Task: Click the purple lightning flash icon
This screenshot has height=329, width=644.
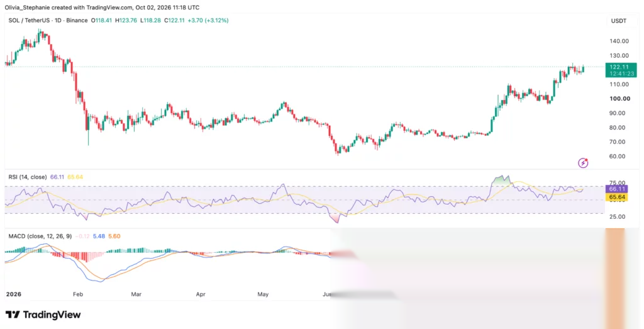Action: (583, 163)
